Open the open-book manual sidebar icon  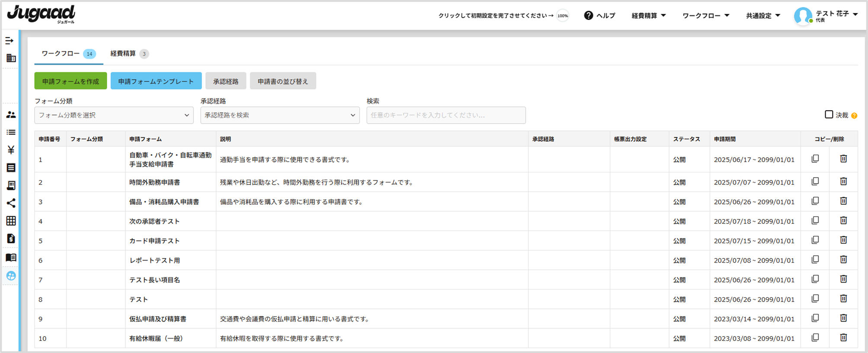point(11,258)
